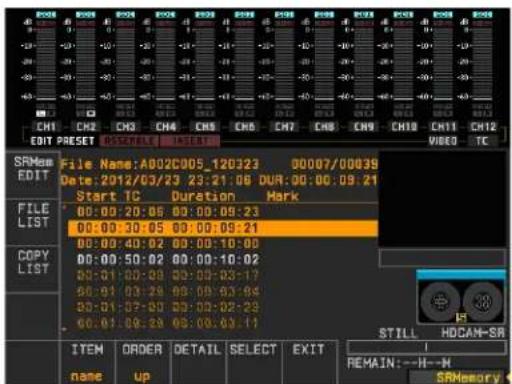Open the FILE LIST tab
The width and height of the screenshot is (512, 384).
[33, 221]
